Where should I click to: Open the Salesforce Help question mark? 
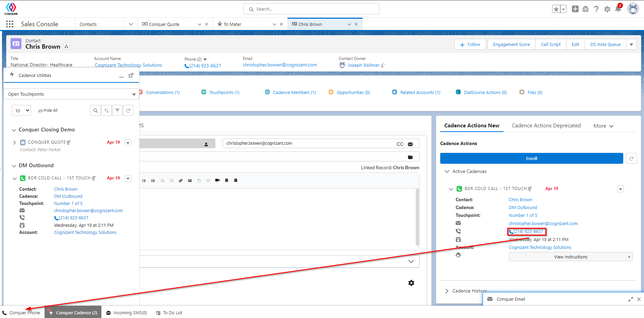596,9
